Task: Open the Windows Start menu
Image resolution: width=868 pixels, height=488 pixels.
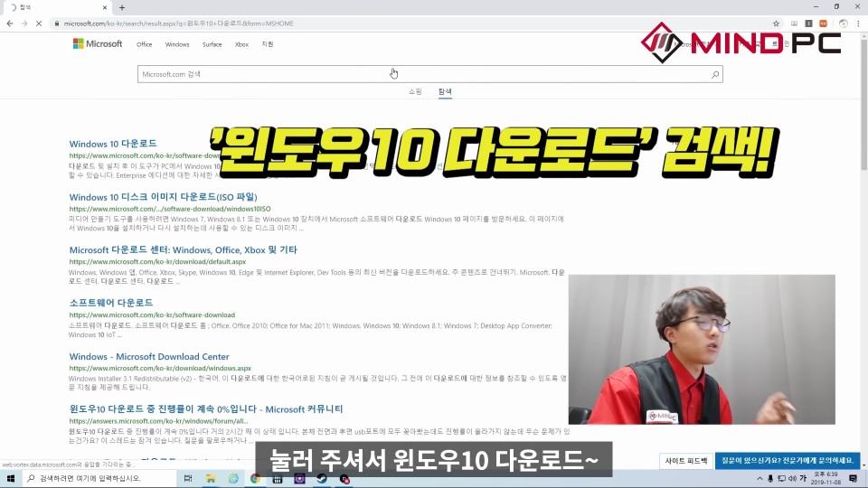Action: point(11,478)
